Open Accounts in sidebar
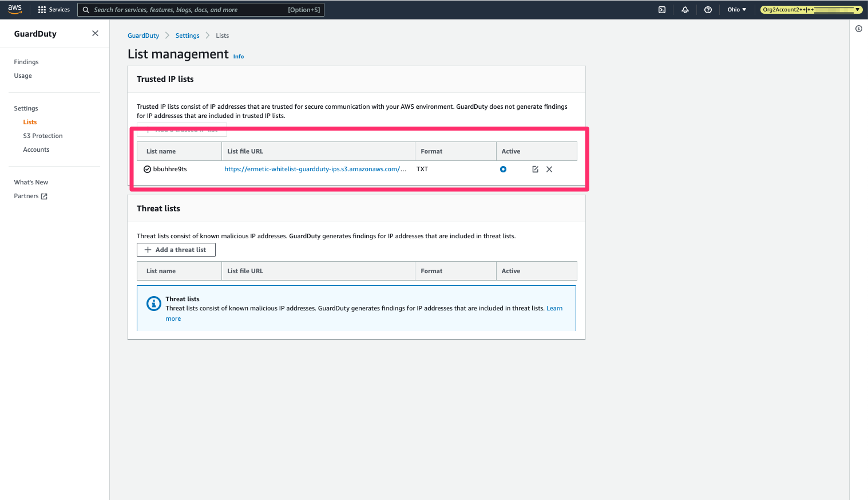This screenshot has height=500, width=868. [x=36, y=149]
